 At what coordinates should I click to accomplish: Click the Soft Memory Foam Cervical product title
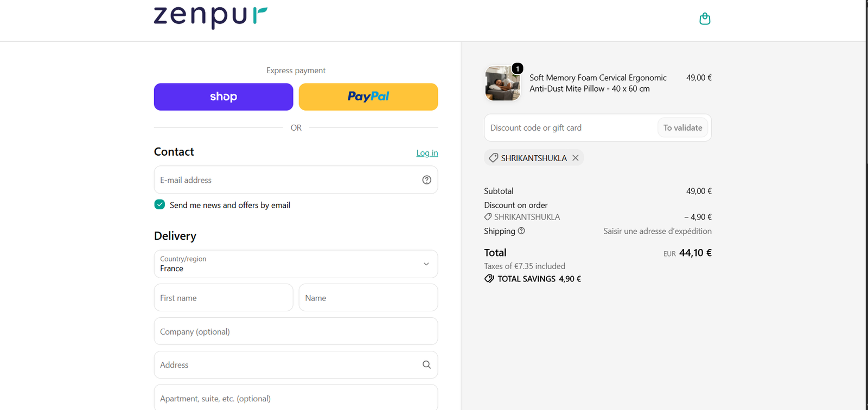point(598,83)
